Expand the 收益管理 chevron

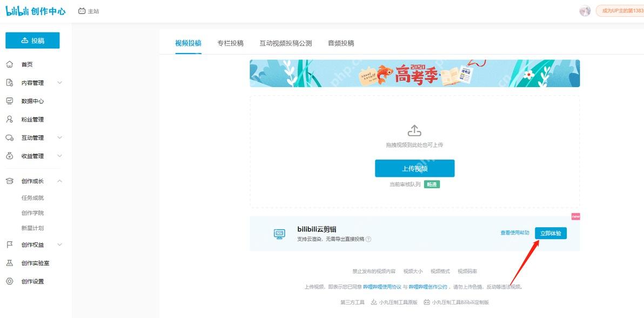pos(59,156)
